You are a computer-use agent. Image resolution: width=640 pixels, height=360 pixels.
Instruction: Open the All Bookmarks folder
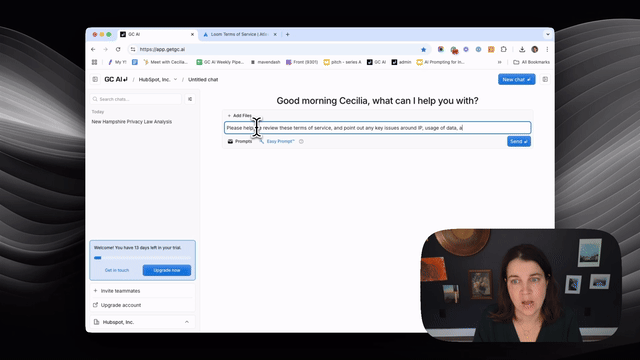tap(531, 62)
